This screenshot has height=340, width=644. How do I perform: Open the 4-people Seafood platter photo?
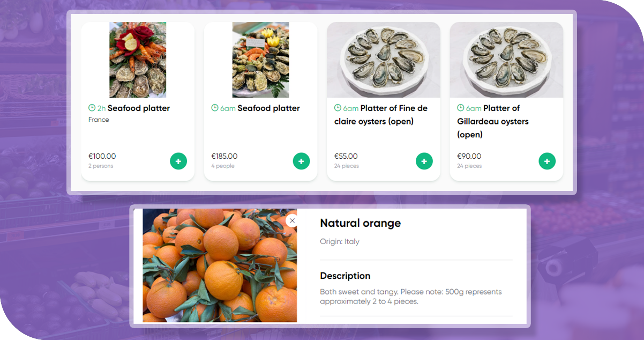point(260,60)
